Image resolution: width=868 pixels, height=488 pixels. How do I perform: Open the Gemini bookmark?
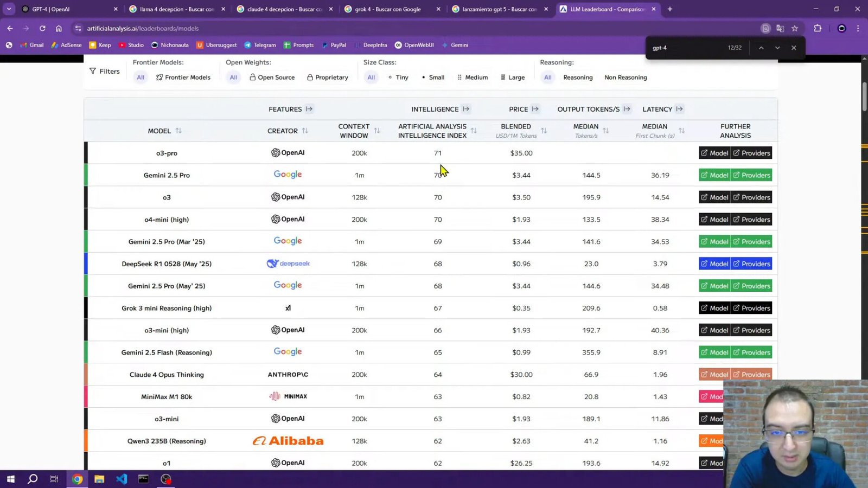(455, 45)
